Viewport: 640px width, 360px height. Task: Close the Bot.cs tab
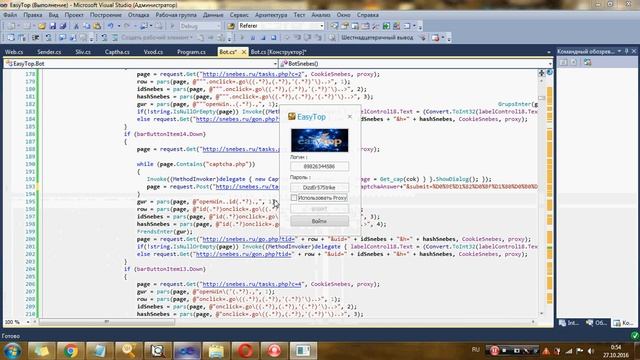pos(244,52)
